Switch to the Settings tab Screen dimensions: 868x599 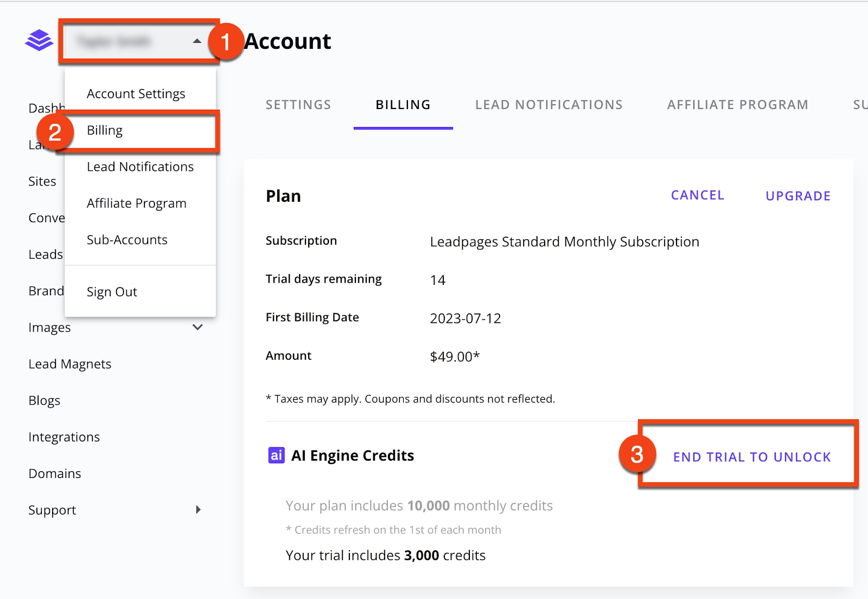pos(298,105)
